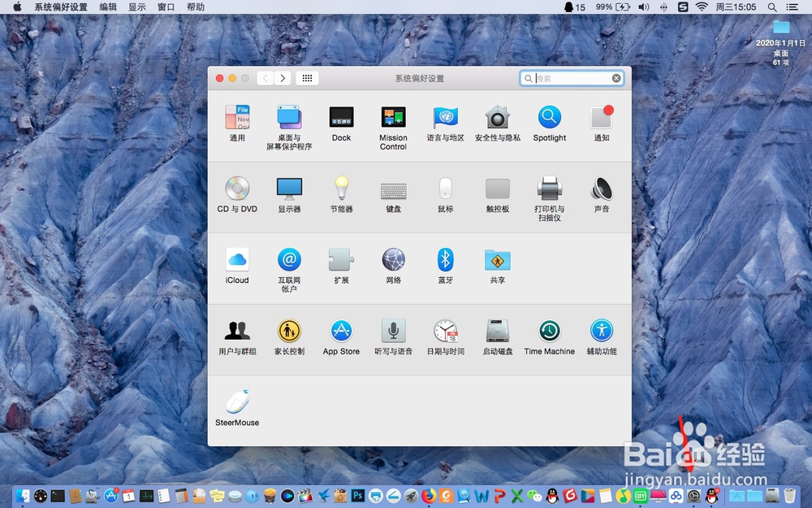This screenshot has height=508, width=812.
Task: Launch Photoshop from the Dock
Action: click(x=358, y=496)
